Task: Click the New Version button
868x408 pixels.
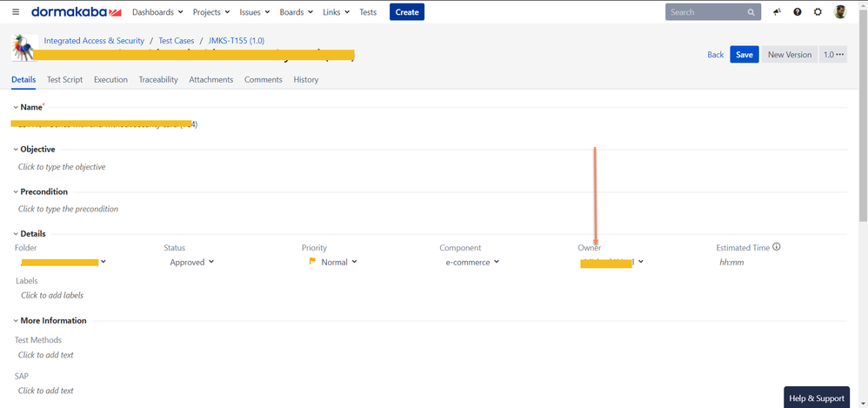Action: [x=790, y=54]
